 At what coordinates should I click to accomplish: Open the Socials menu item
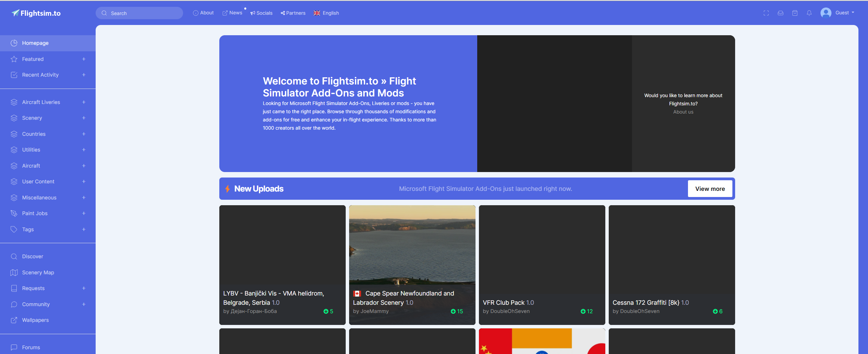tap(261, 13)
